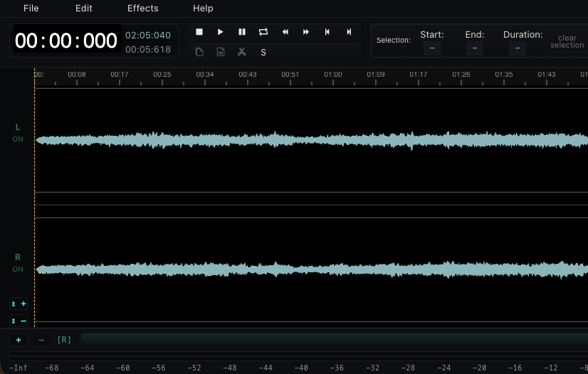The height and width of the screenshot is (374, 588).
Task: Play the audio track
Action: click(x=221, y=32)
